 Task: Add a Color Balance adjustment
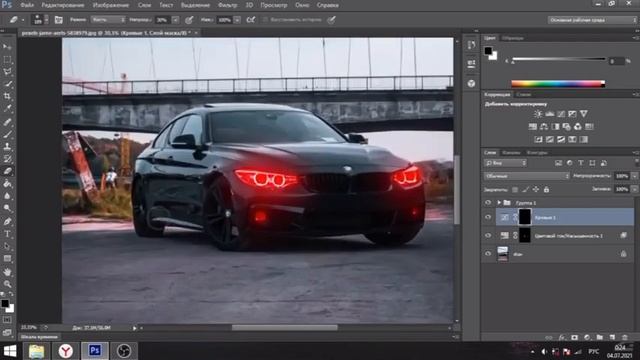click(544, 127)
